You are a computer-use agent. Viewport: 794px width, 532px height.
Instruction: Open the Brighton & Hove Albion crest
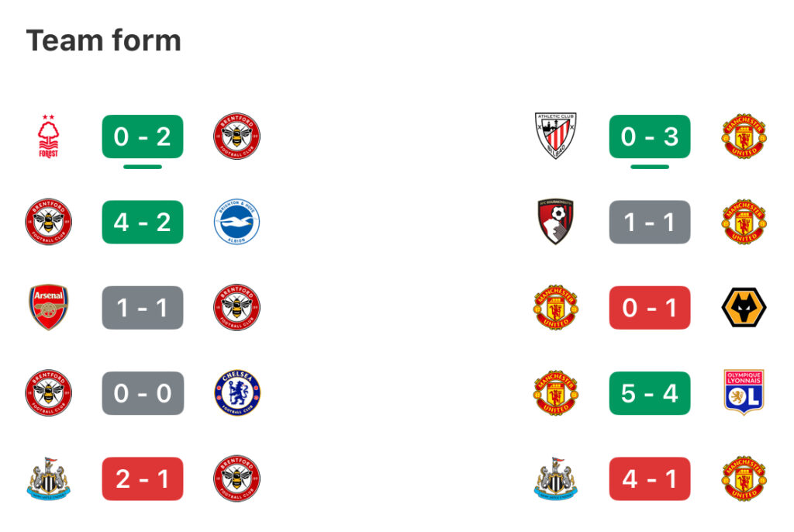coord(236,222)
